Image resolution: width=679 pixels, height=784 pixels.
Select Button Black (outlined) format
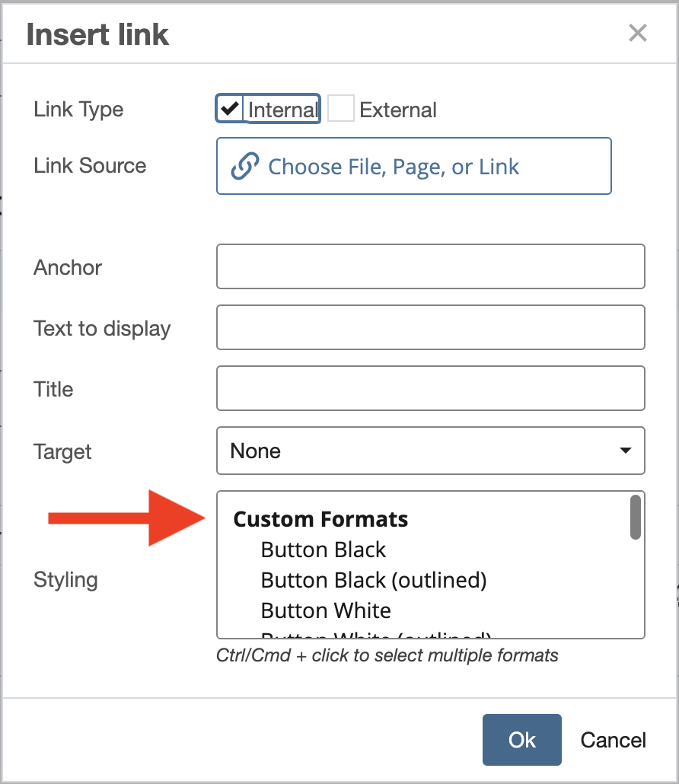coord(373,580)
